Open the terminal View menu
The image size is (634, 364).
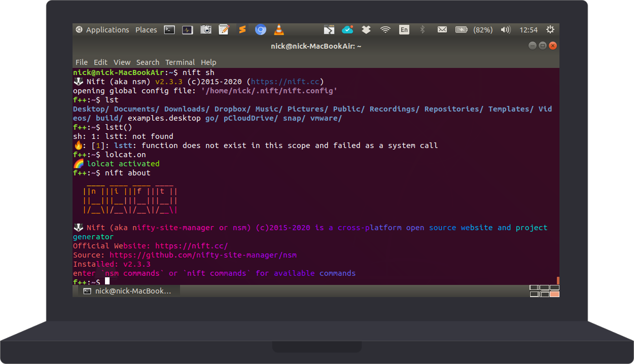122,62
